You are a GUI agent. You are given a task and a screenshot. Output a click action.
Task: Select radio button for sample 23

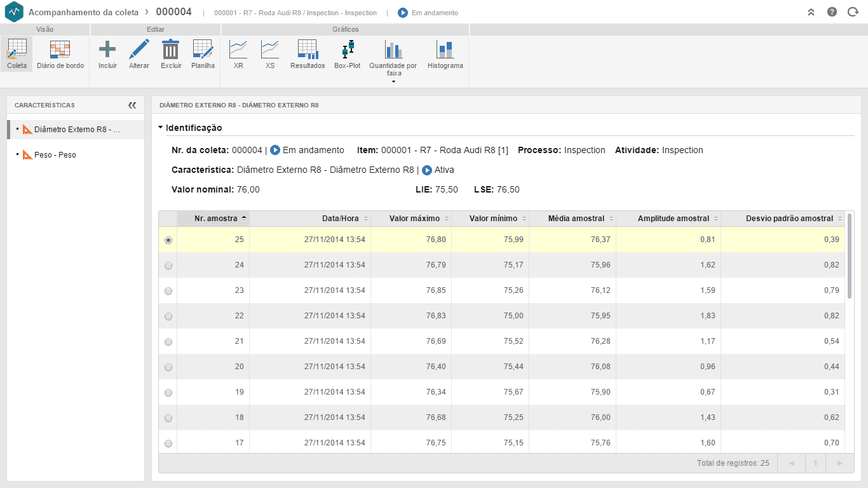pos(168,291)
